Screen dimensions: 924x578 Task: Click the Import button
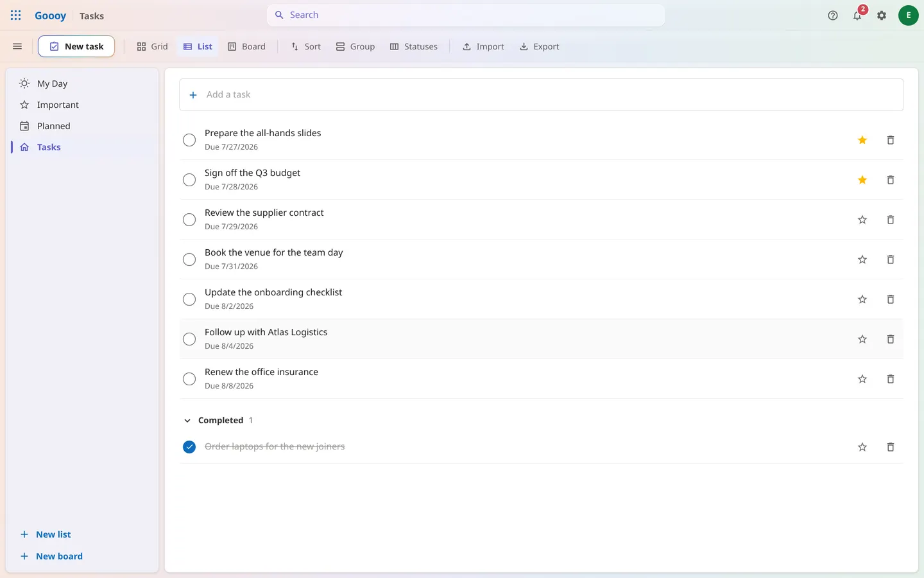(483, 46)
